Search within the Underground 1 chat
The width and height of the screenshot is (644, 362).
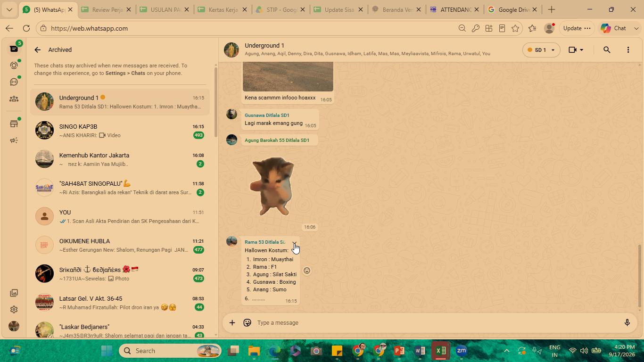tap(607, 49)
